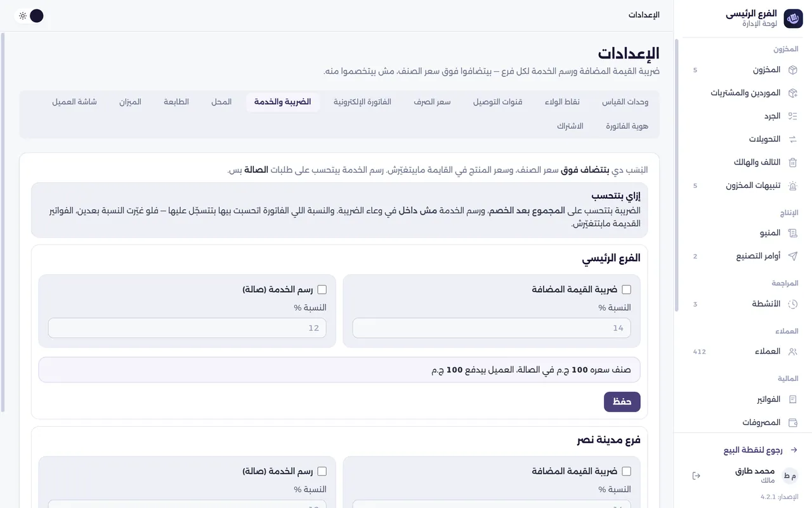Click the محمد طارق user name
The width and height of the screenshot is (812, 508).
755,471
